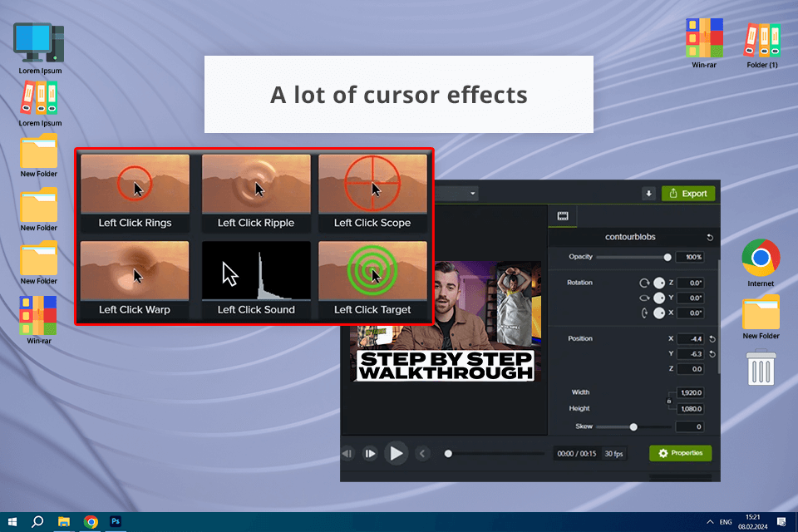
Task: Switch to the visual properties filmstrip tab
Action: pos(563,216)
